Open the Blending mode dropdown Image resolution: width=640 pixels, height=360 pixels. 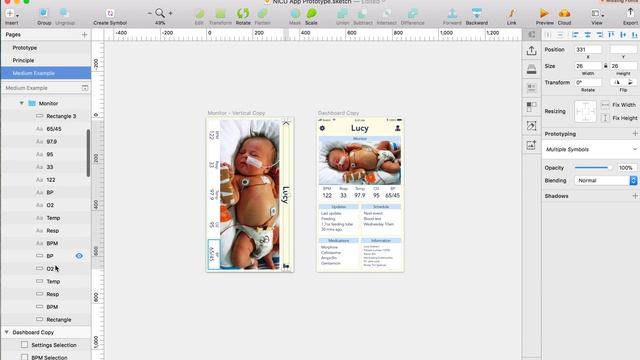[606, 180]
